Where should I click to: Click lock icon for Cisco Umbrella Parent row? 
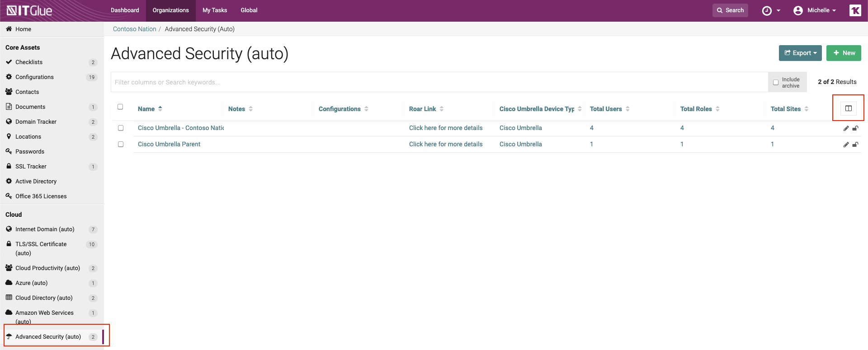pos(855,145)
